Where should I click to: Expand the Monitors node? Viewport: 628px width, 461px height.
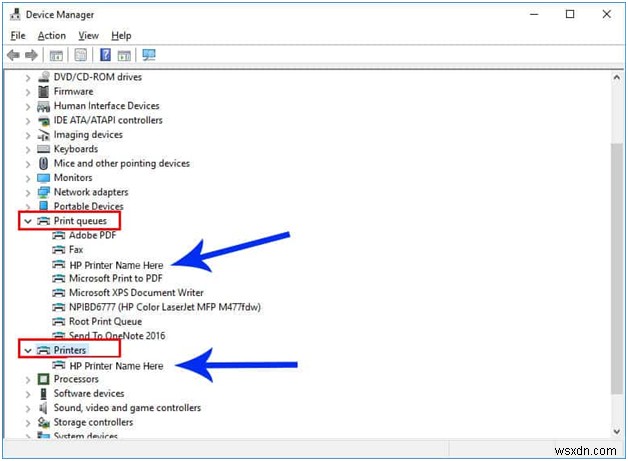tap(28, 178)
